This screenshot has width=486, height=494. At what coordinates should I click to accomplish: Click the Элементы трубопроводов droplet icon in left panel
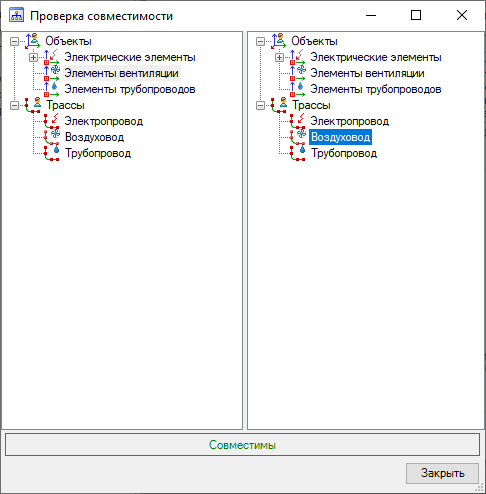coord(52,89)
